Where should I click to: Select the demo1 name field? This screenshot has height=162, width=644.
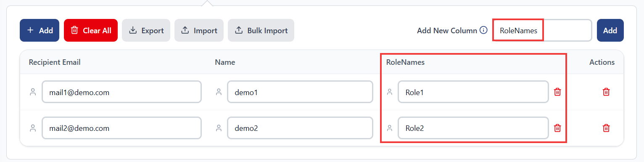point(300,92)
